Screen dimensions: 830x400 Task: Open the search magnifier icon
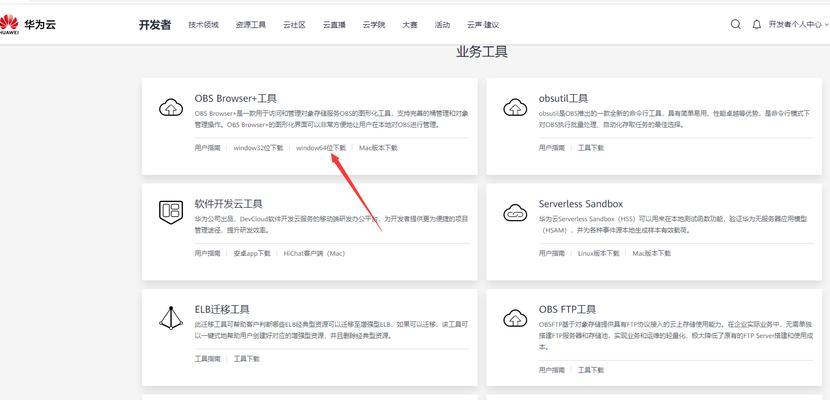(x=735, y=24)
